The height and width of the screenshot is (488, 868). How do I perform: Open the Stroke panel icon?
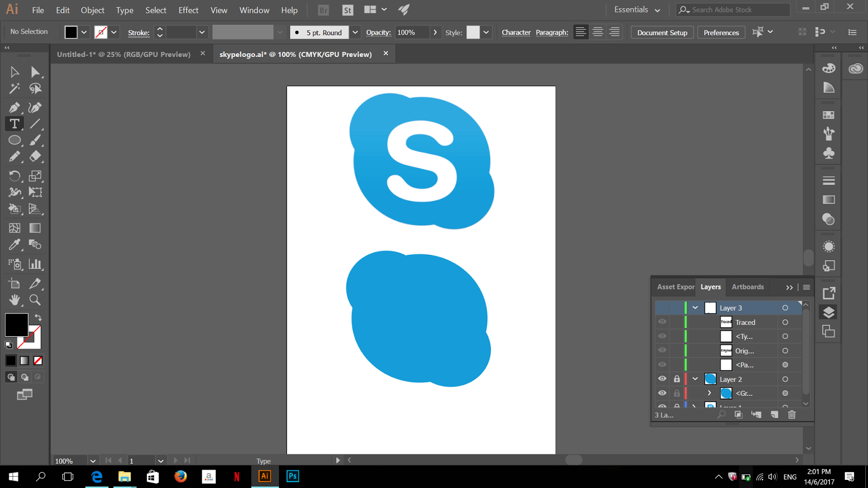828,181
